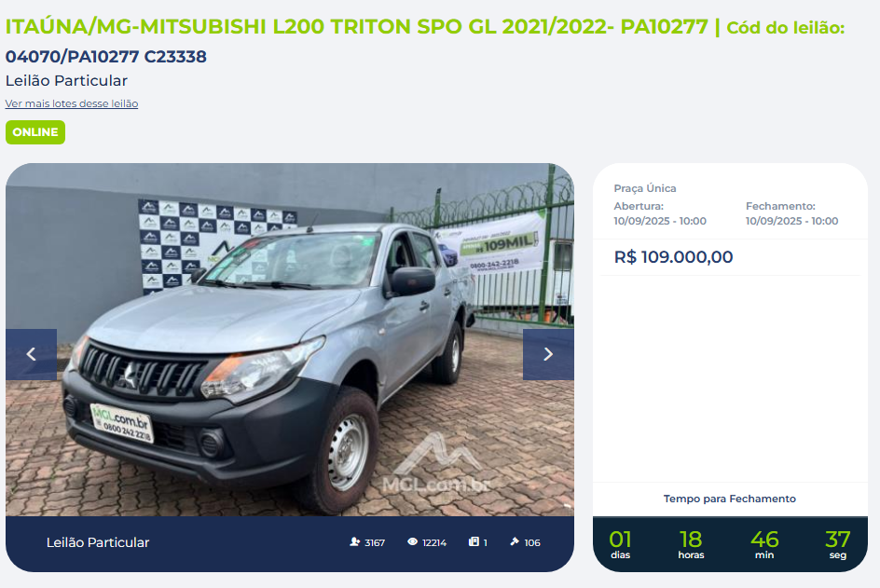Open the Mitsubishi L200 main photo
Image resolution: width=880 pixels, height=588 pixels.
(290, 339)
